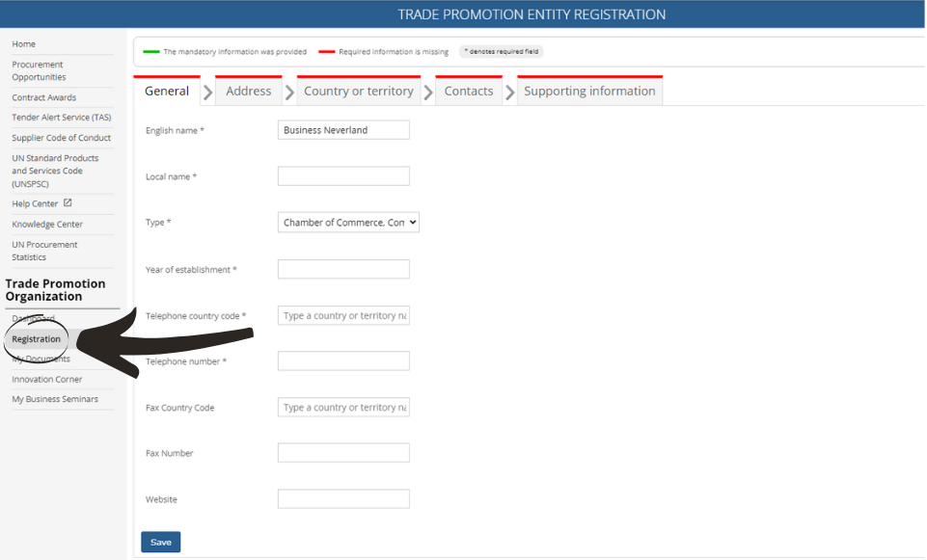Focus the Telephone country code field
This screenshot has width=927, height=560.
pyautogui.click(x=343, y=315)
